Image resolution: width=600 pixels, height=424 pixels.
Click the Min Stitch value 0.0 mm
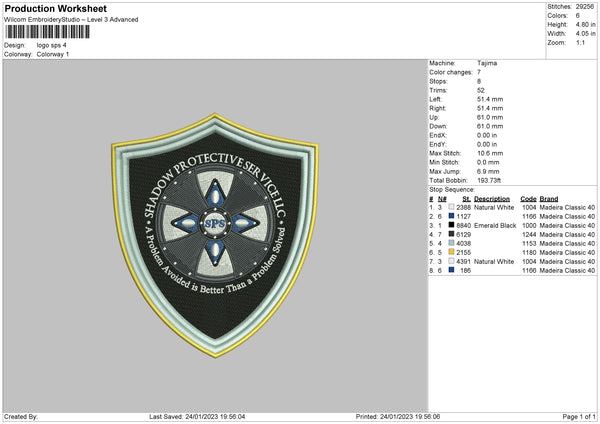click(x=488, y=162)
